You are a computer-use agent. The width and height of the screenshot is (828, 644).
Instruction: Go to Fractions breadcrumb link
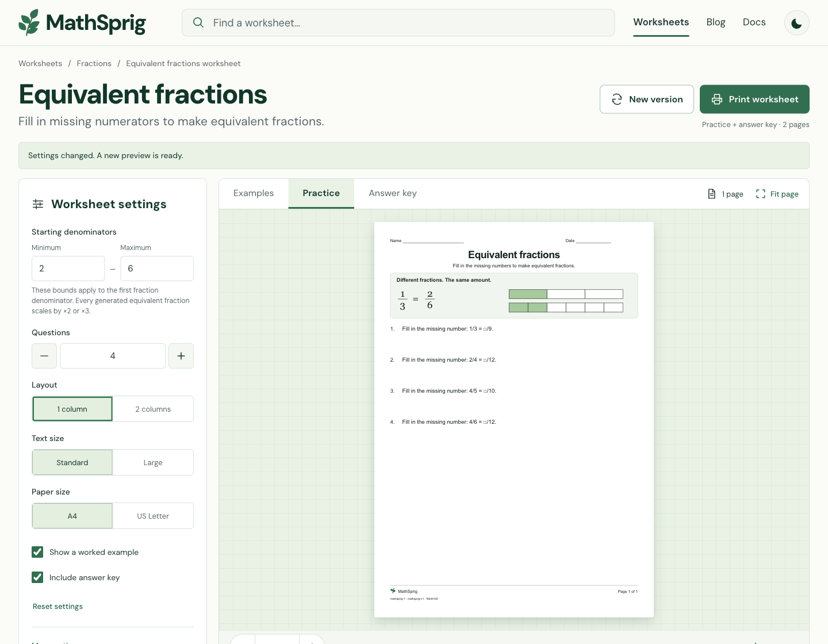(94, 64)
